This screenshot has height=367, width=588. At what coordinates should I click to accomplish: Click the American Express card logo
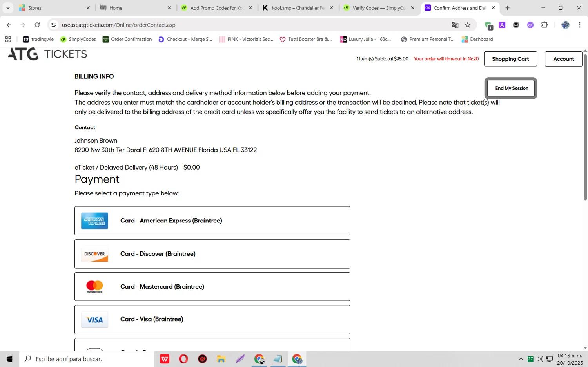94,221
